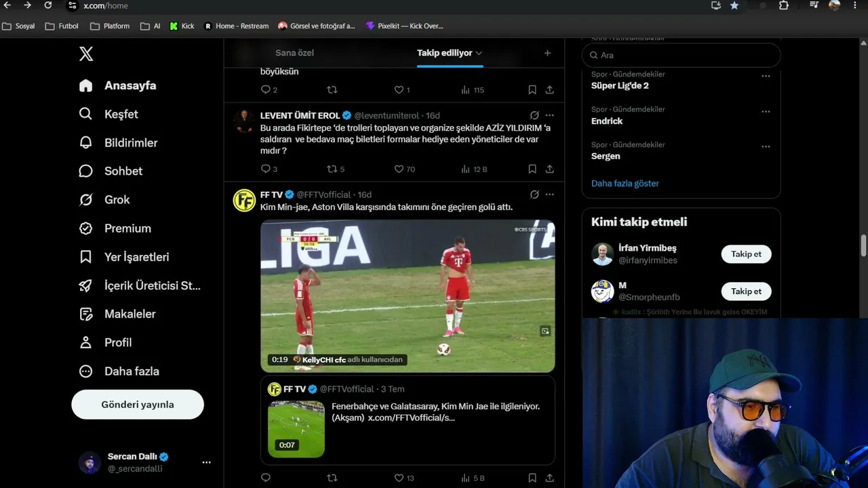Reply to the FF TV quote post
Screen dimensions: 868x488
265,478
